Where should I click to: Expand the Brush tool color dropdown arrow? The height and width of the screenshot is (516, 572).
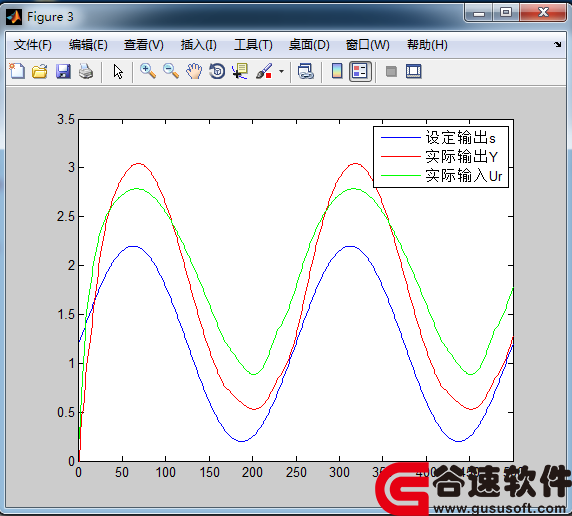coord(281,71)
